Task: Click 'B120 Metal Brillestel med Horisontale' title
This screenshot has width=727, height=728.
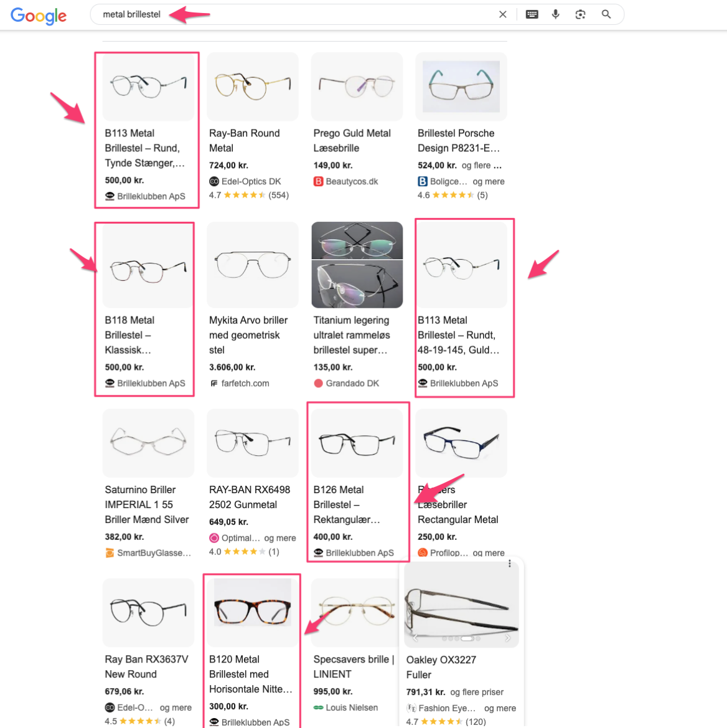Action: [x=251, y=674]
